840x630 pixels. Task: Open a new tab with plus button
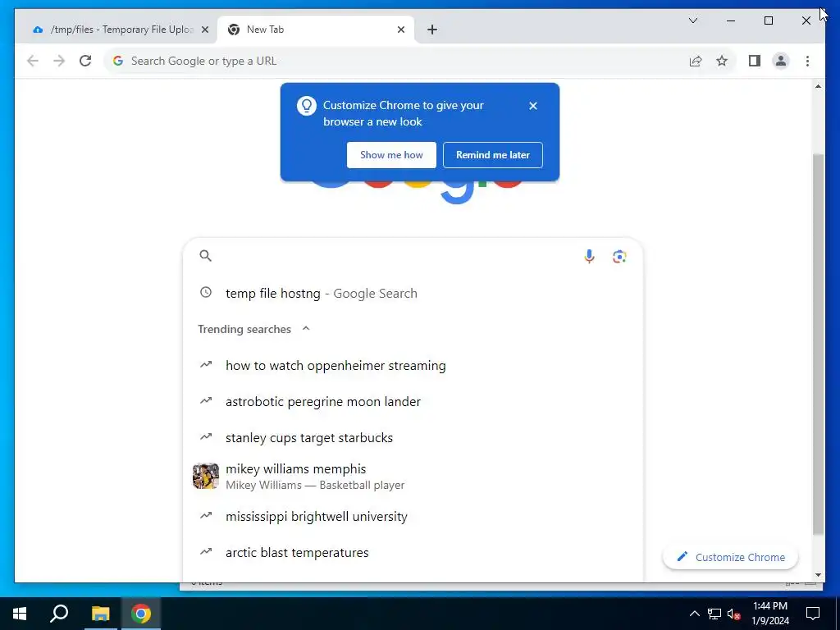(431, 30)
